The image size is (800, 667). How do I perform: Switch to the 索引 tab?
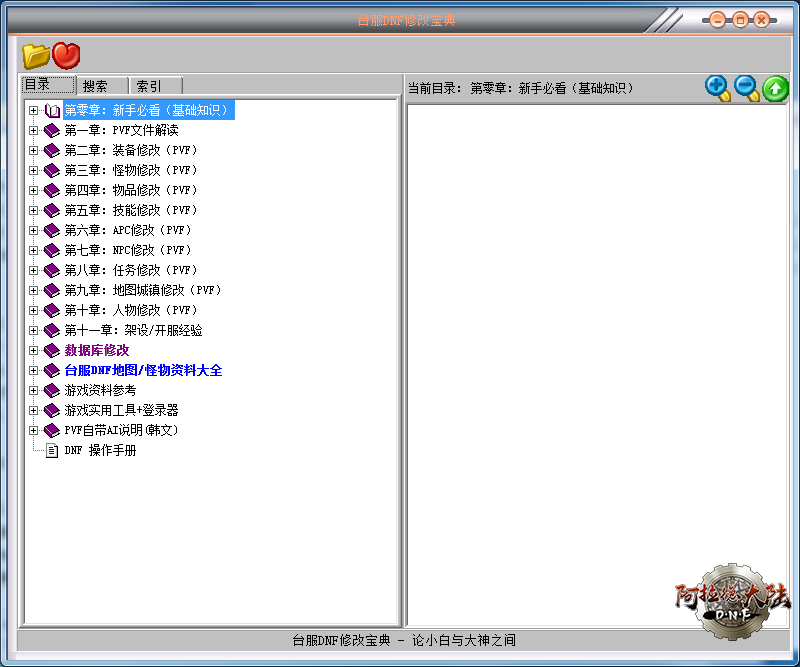tap(155, 86)
